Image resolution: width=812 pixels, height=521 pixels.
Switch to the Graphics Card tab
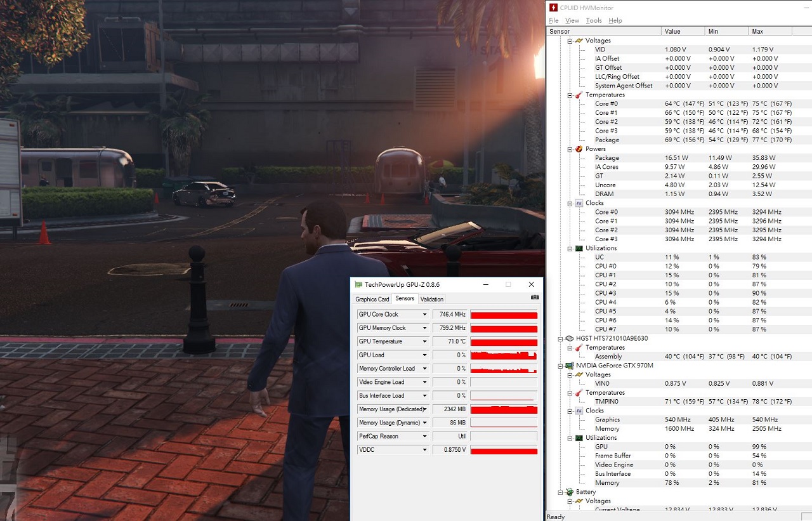click(372, 299)
